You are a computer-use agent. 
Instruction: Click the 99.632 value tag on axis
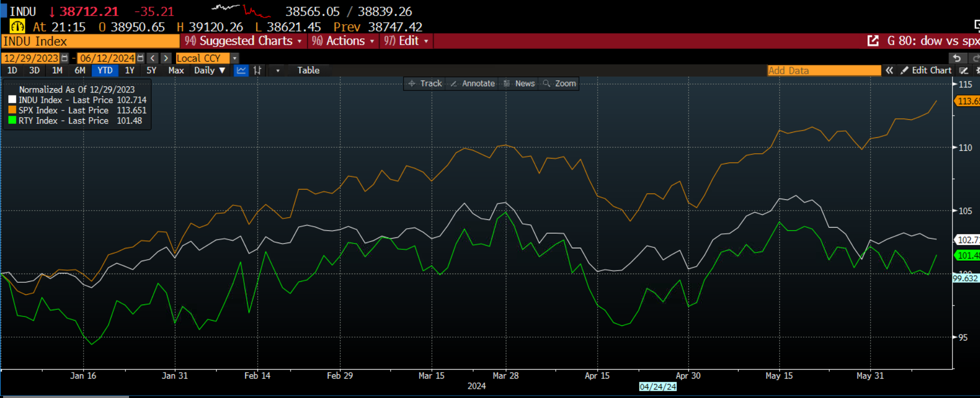tap(965, 278)
